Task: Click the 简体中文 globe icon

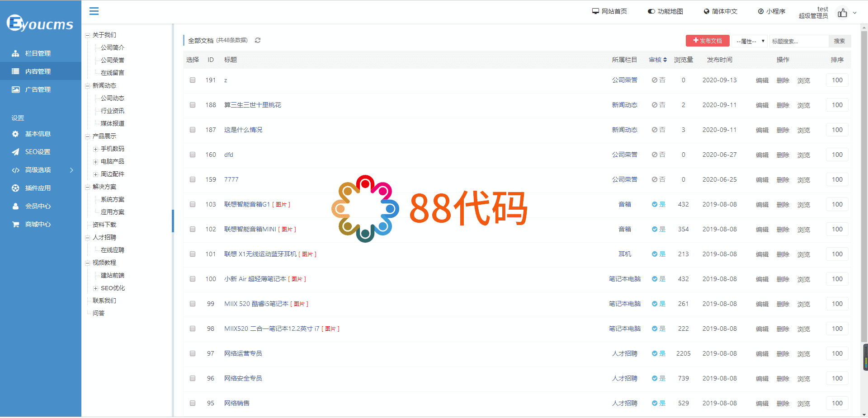Action: pos(707,11)
